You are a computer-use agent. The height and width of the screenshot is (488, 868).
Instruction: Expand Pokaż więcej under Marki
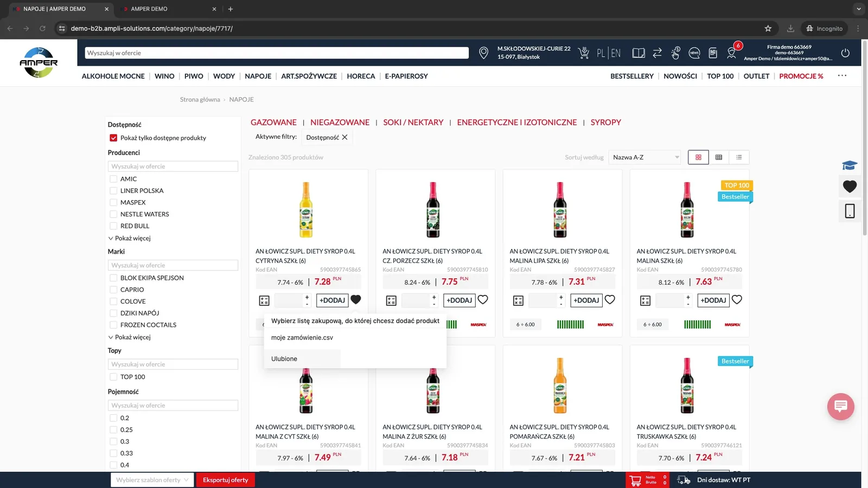(130, 337)
